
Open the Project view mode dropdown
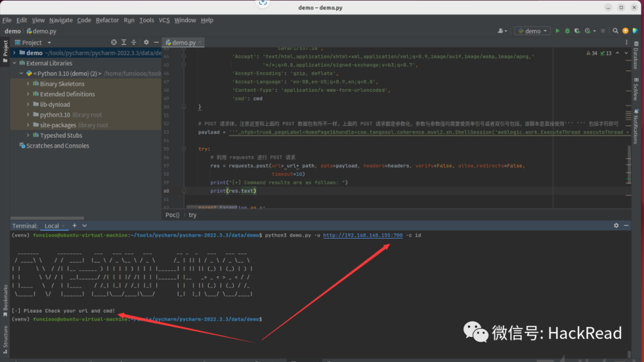[49, 42]
